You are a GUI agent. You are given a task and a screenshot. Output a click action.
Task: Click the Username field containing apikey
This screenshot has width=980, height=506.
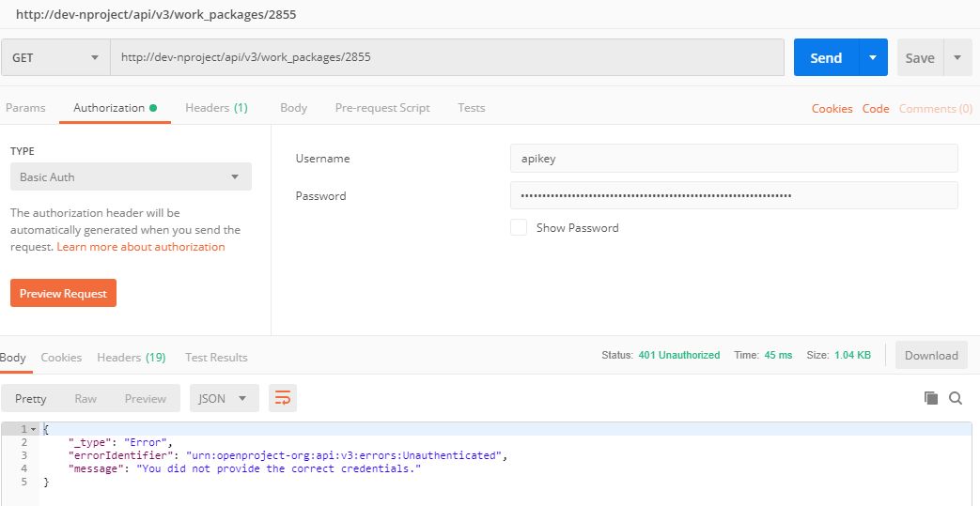pyautogui.click(x=734, y=158)
